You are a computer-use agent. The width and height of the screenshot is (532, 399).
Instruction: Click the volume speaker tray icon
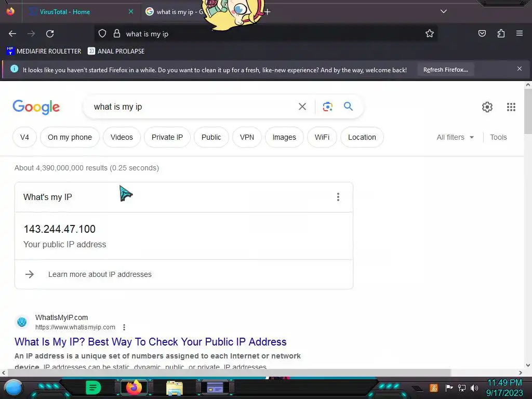click(x=474, y=388)
